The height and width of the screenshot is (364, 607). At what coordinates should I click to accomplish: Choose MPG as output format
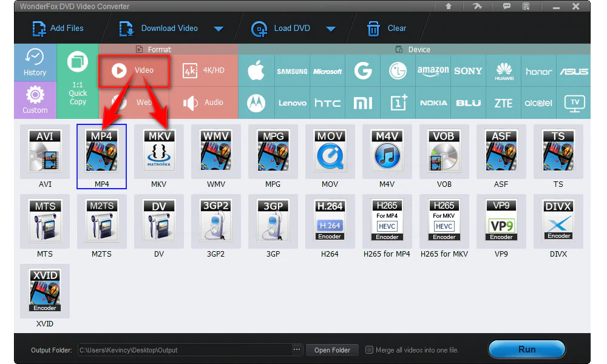coord(273,152)
